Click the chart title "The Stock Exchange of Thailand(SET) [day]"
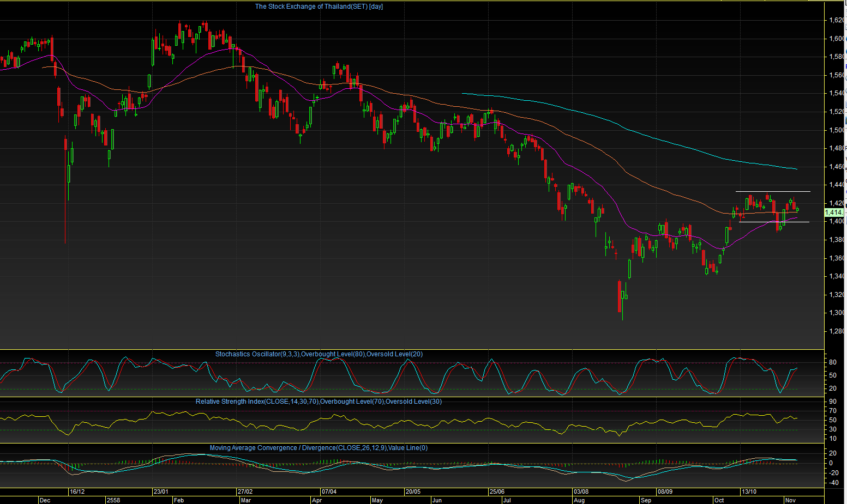This screenshot has width=847, height=504. coord(319,7)
